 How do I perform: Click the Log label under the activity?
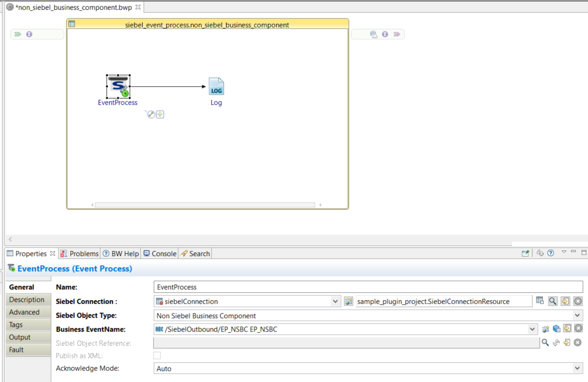(x=216, y=103)
